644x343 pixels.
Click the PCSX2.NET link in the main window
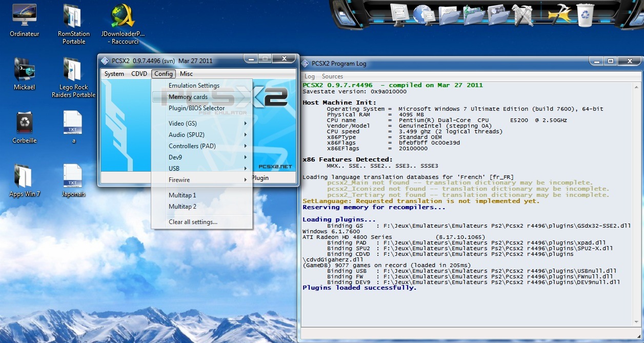275,166
